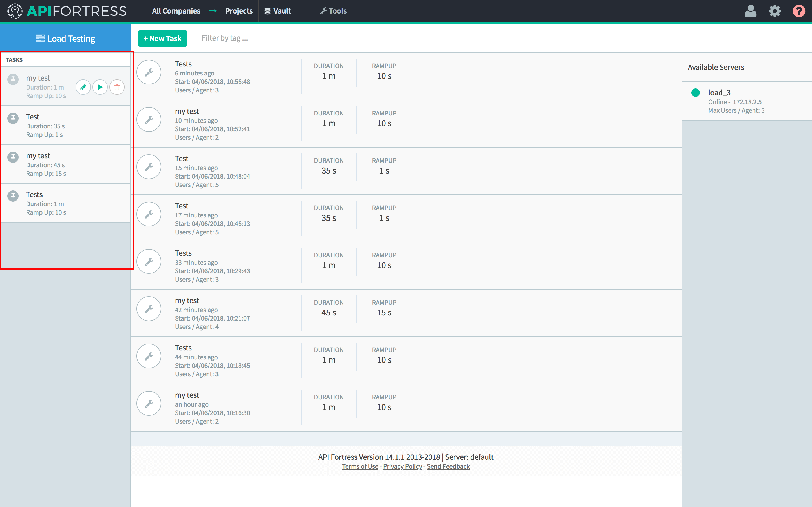The height and width of the screenshot is (507, 812).
Task: Click the wrench icon of my test run 10 minutes ago
Action: [149, 119]
